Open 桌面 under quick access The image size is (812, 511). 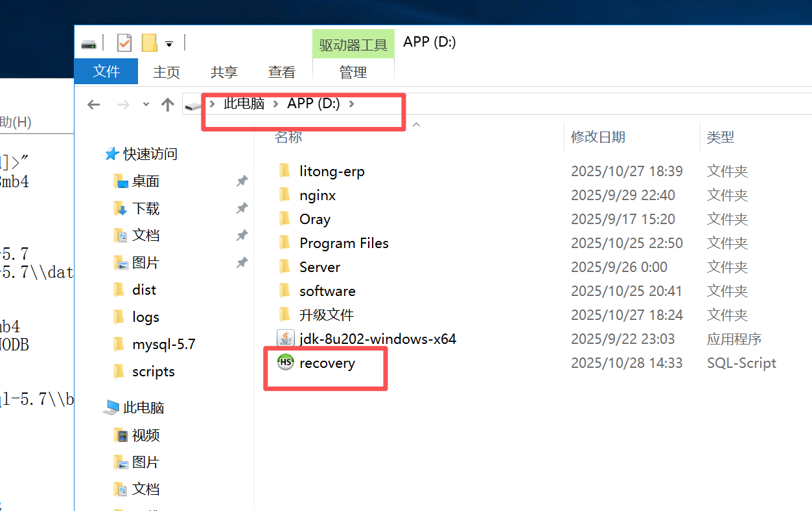tap(146, 181)
